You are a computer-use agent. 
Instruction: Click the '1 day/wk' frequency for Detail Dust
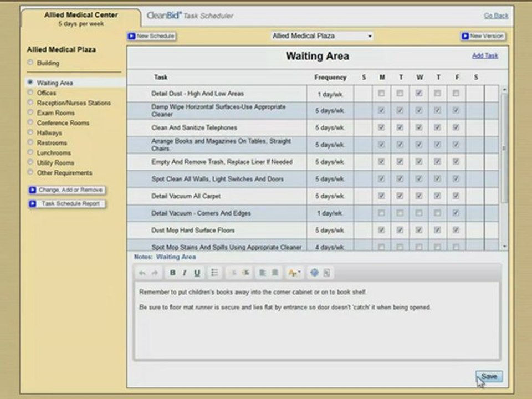pyautogui.click(x=330, y=94)
